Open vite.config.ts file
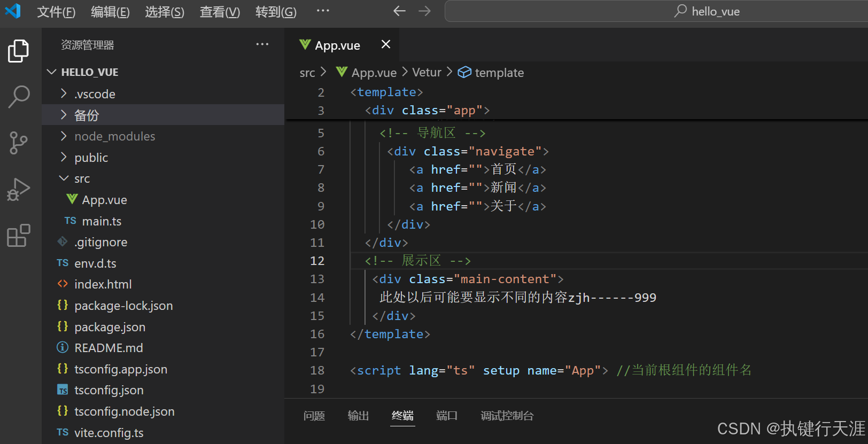This screenshot has height=444, width=868. point(164,433)
